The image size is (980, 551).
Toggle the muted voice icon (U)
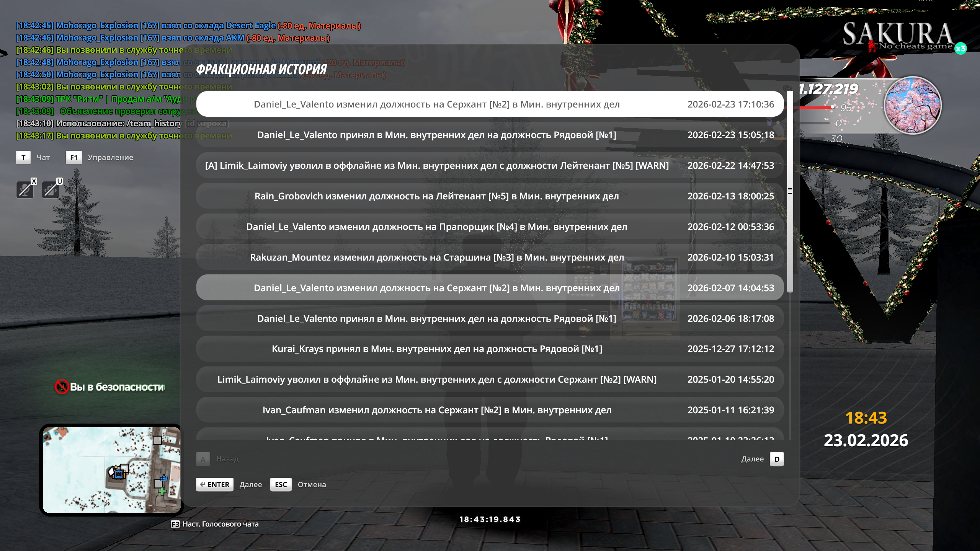(x=51, y=190)
